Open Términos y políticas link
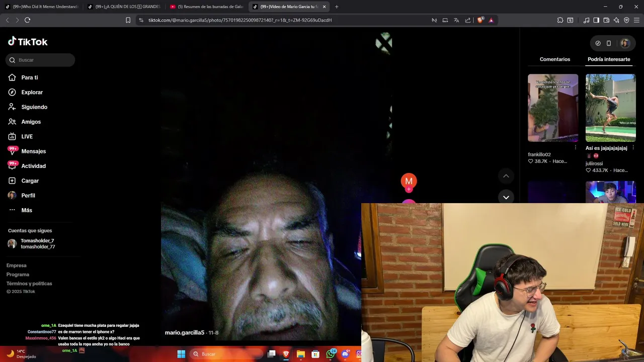Screen dimensions: 644x362 click(29, 284)
